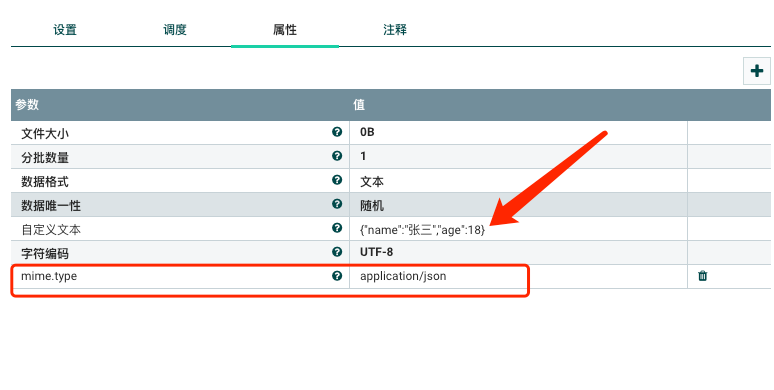
Task: Show help for mime.type property
Action: tap(337, 275)
